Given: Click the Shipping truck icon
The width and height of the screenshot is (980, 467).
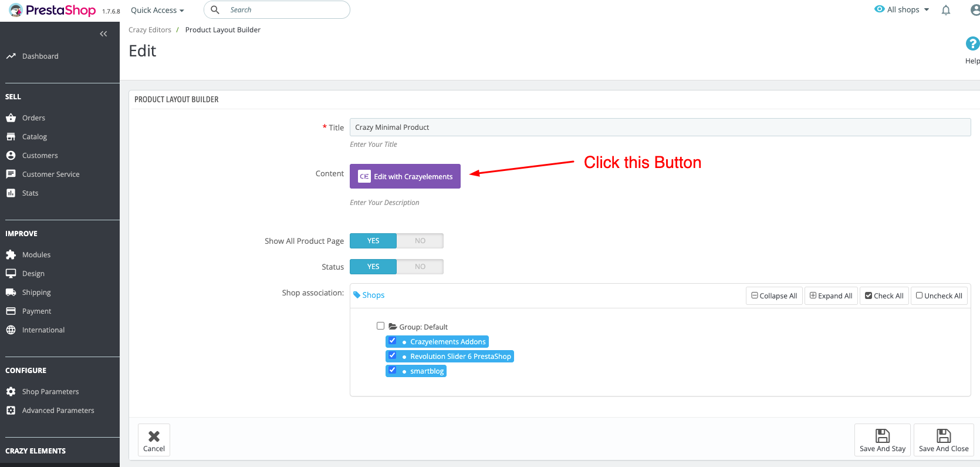Looking at the screenshot, I should coord(11,293).
